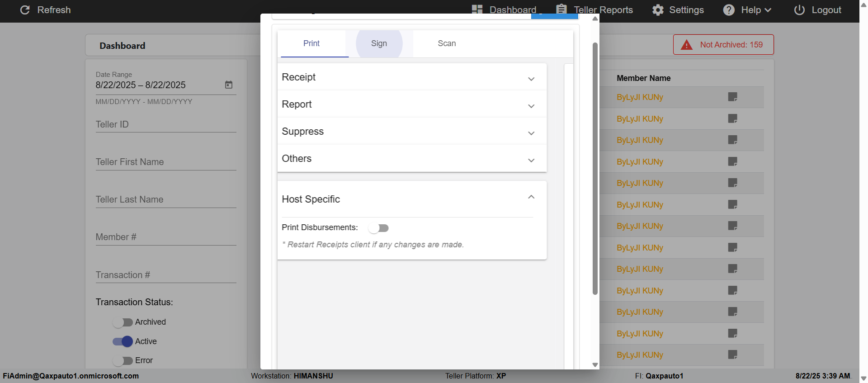
Task: Click the Workstation: HIMANSHU status text
Action: [x=292, y=376]
